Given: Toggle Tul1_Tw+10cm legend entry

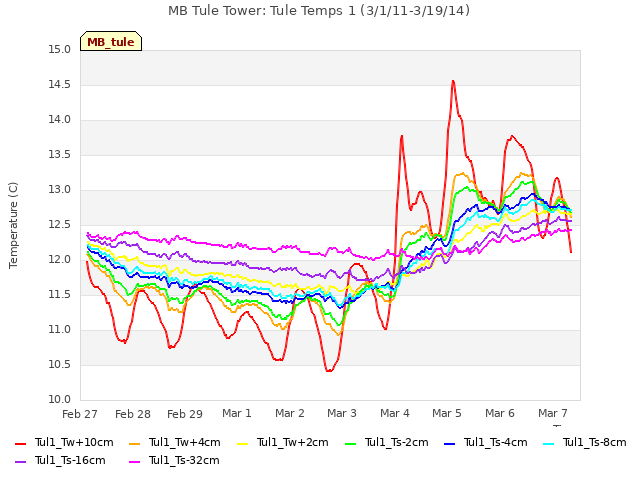Looking at the screenshot, I should (x=64, y=443).
